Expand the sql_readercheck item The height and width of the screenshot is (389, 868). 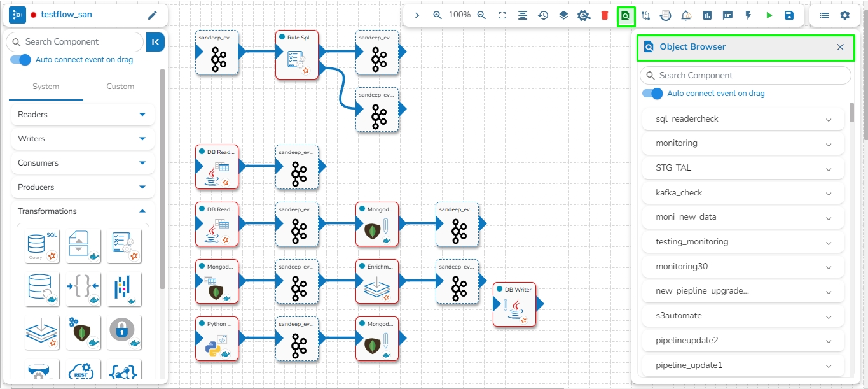(743, 119)
